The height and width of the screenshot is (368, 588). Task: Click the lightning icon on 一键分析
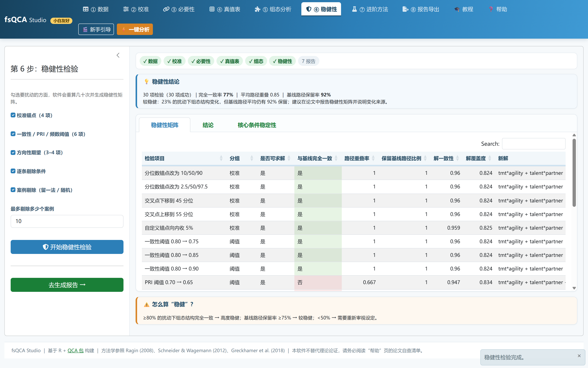(124, 29)
